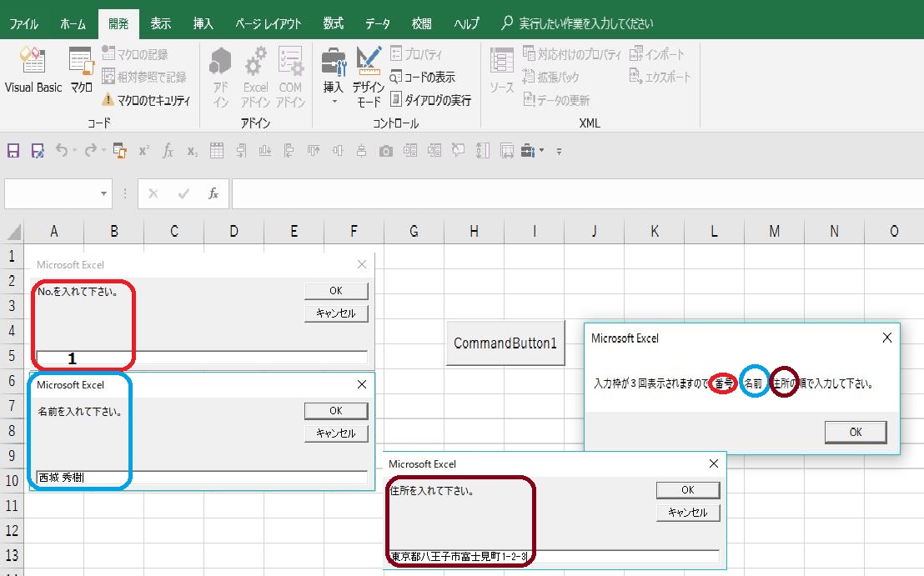Click the fx icon in quick access toolbar
The width and height of the screenshot is (924, 576).
[x=168, y=151]
